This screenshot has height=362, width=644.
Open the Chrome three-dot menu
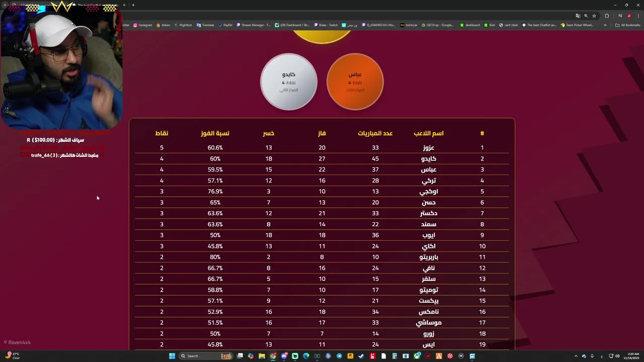(638, 16)
